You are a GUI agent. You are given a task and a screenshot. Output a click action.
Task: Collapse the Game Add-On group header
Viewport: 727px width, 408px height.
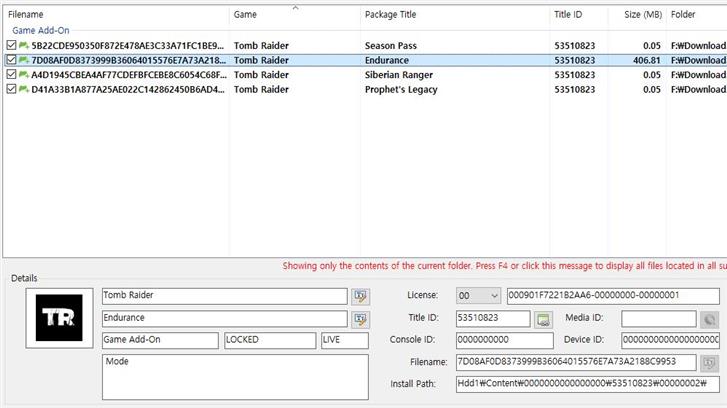point(41,30)
